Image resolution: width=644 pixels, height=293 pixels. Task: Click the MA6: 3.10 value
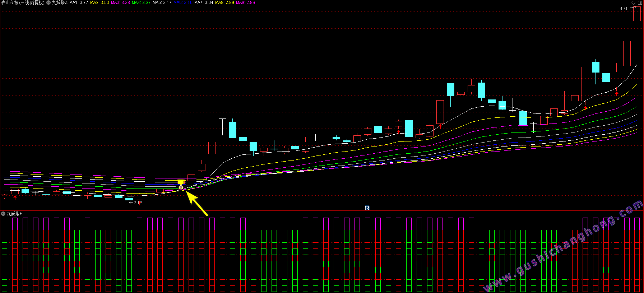click(x=183, y=3)
